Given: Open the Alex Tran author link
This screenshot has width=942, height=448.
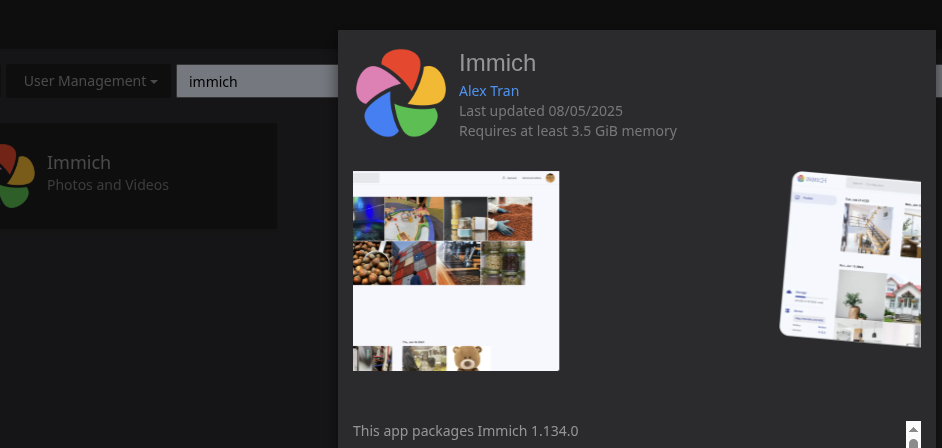Looking at the screenshot, I should tap(489, 91).
